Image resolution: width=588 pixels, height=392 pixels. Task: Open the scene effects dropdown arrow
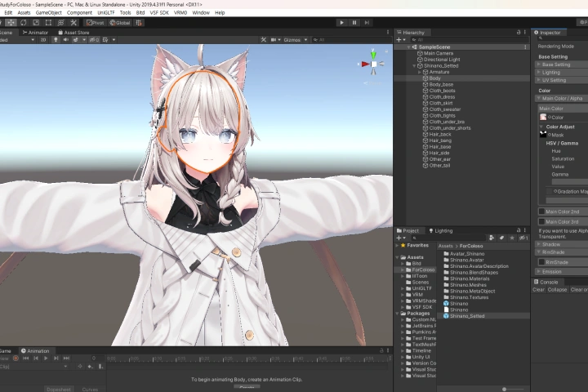click(84, 40)
